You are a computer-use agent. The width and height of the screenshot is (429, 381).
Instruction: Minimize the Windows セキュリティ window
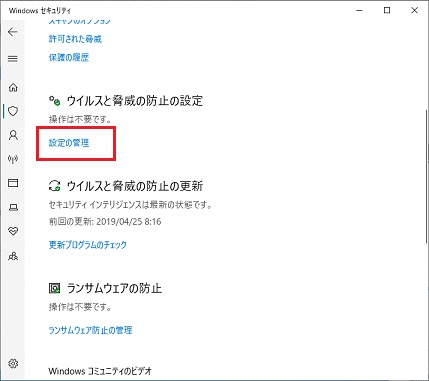coord(359,11)
